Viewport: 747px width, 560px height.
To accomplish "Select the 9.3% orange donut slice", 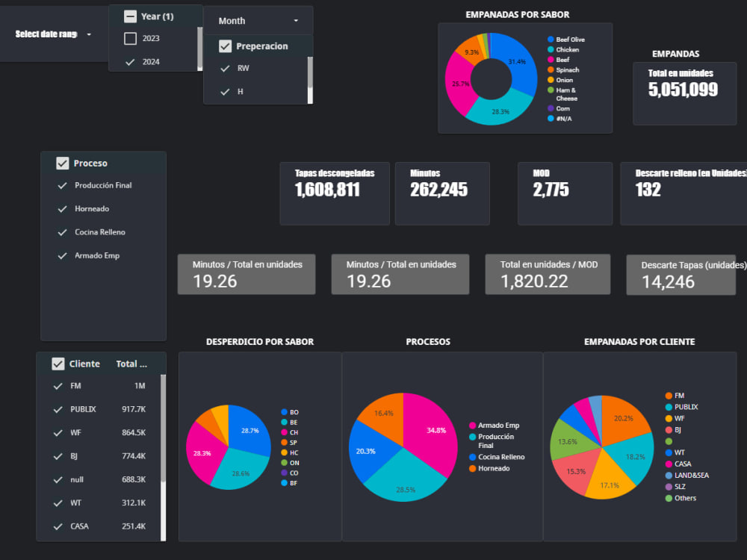I will 471,51.
